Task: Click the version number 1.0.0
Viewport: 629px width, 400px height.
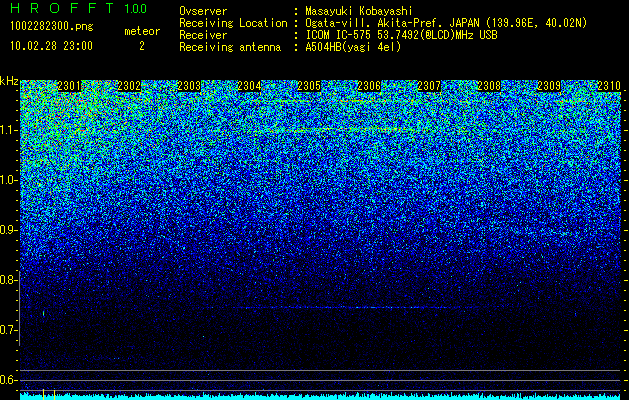Action: pyautogui.click(x=135, y=8)
